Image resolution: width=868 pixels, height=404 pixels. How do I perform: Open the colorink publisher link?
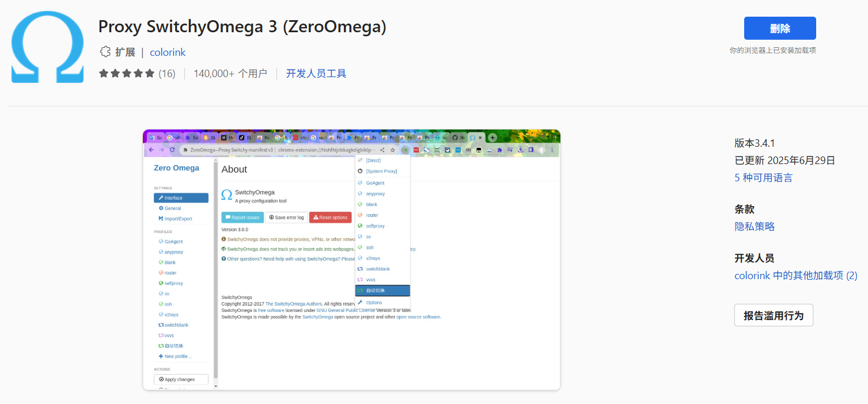pyautogui.click(x=168, y=52)
